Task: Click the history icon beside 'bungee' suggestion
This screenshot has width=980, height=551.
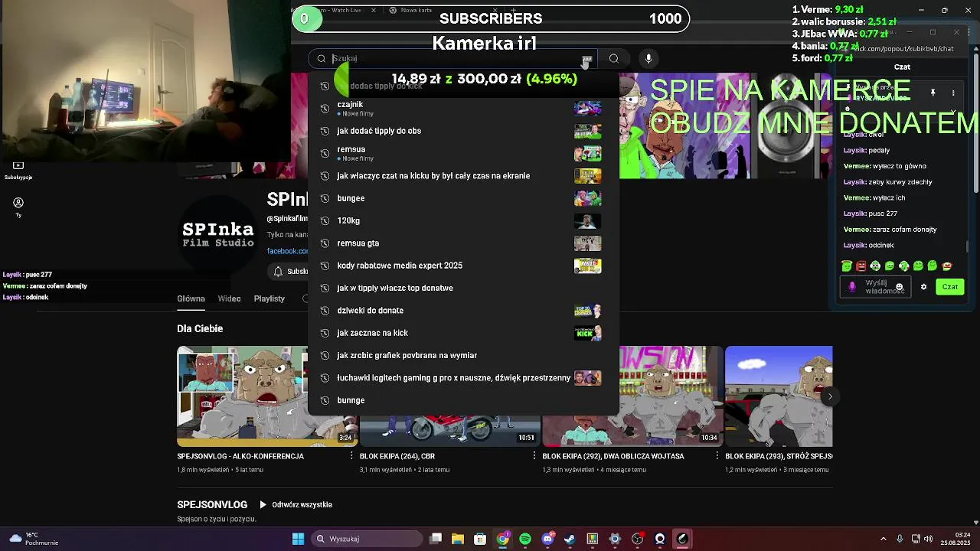Action: point(325,198)
